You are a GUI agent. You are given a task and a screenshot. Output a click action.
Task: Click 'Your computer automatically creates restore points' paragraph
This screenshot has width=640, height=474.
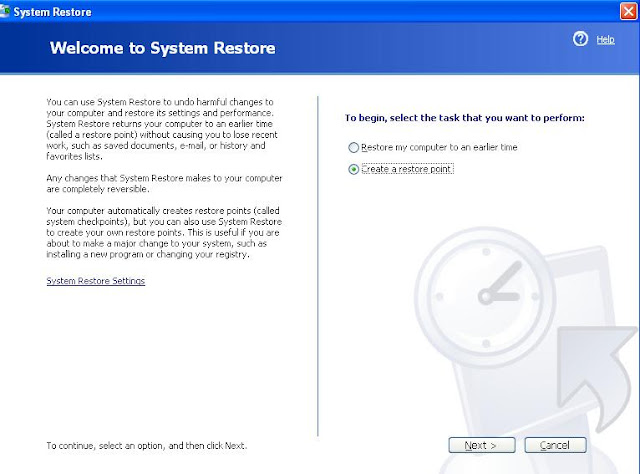tap(164, 232)
